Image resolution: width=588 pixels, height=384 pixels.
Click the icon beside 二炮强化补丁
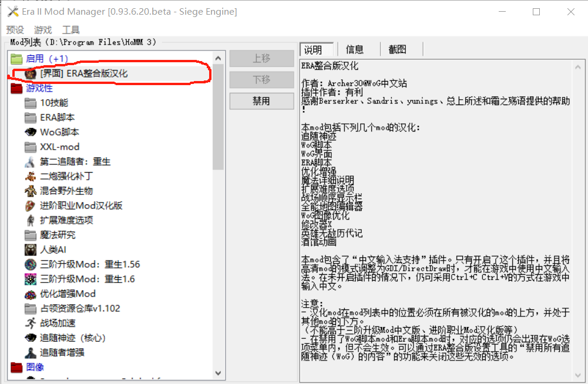click(31, 176)
